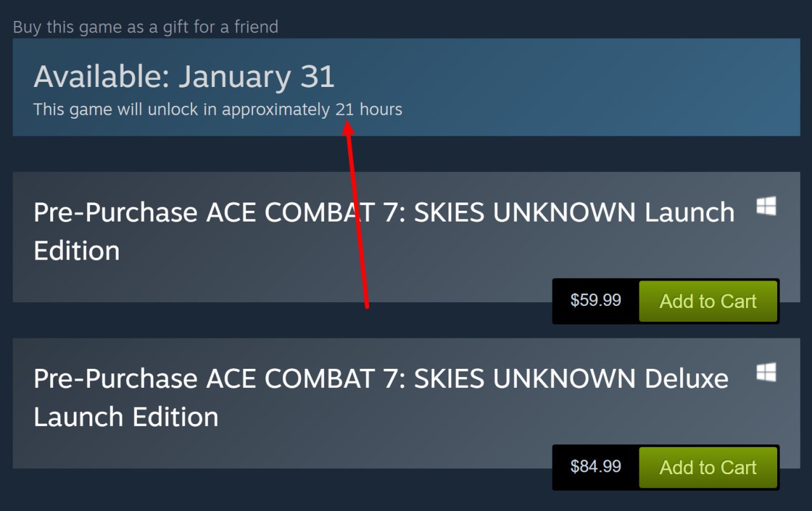
Task: Click the Windows icon for Deluxe Launch Edition
Action: pyautogui.click(x=766, y=373)
